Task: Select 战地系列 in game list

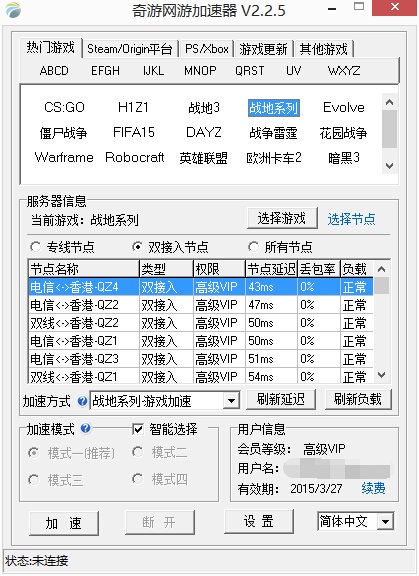Action: click(274, 108)
